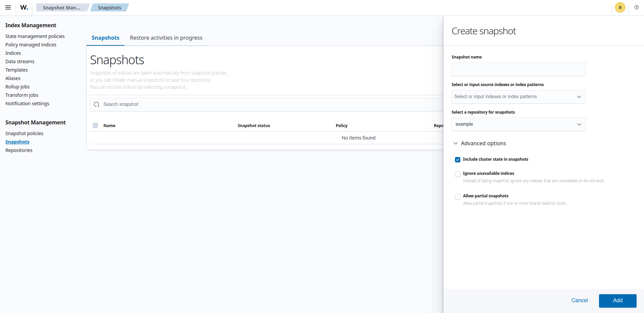Uncheck Include cluster state in snapshots
This screenshot has width=644, height=313.
click(457, 159)
